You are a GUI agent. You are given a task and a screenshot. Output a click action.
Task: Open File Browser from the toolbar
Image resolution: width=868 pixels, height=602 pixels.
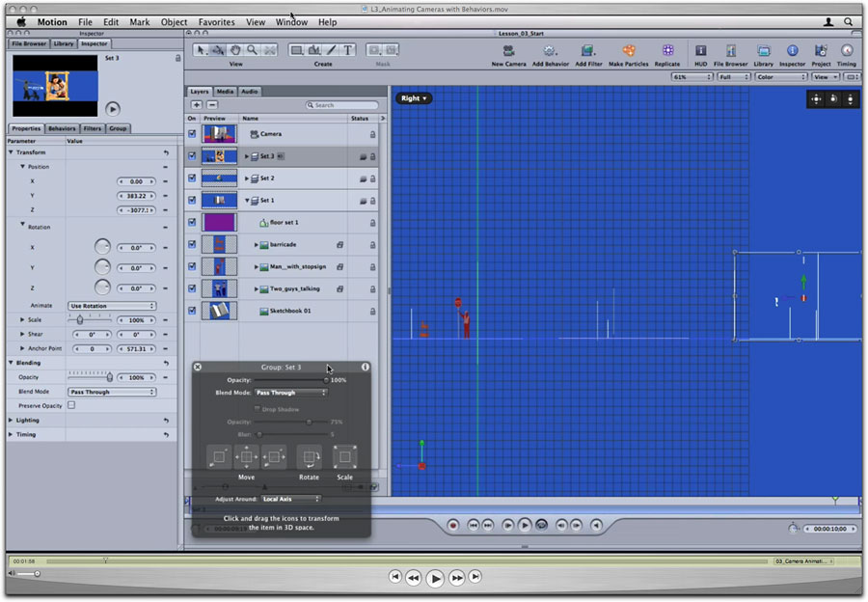pyautogui.click(x=731, y=51)
